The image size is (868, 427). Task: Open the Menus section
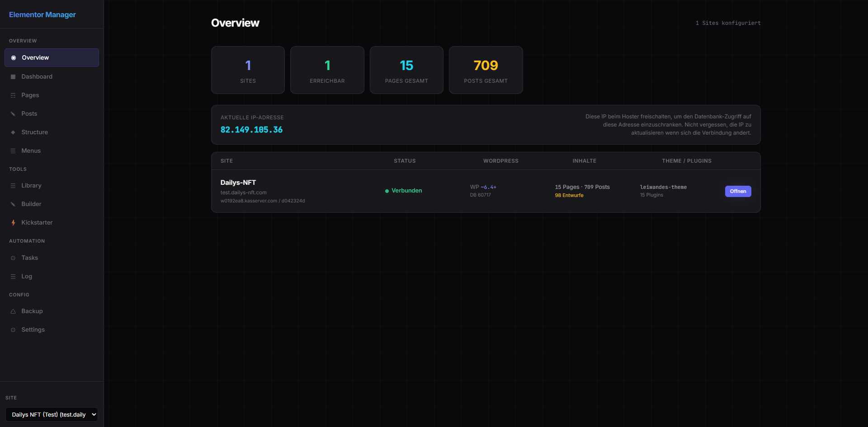31,151
